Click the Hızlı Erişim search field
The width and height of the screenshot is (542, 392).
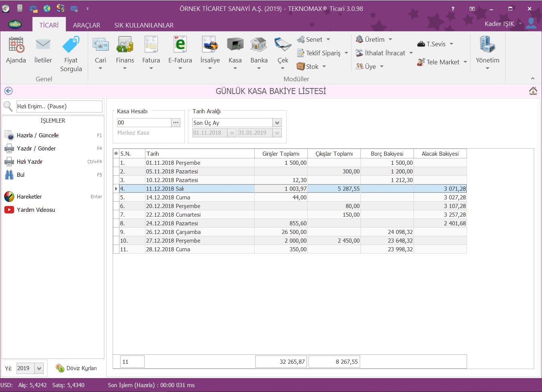click(59, 106)
